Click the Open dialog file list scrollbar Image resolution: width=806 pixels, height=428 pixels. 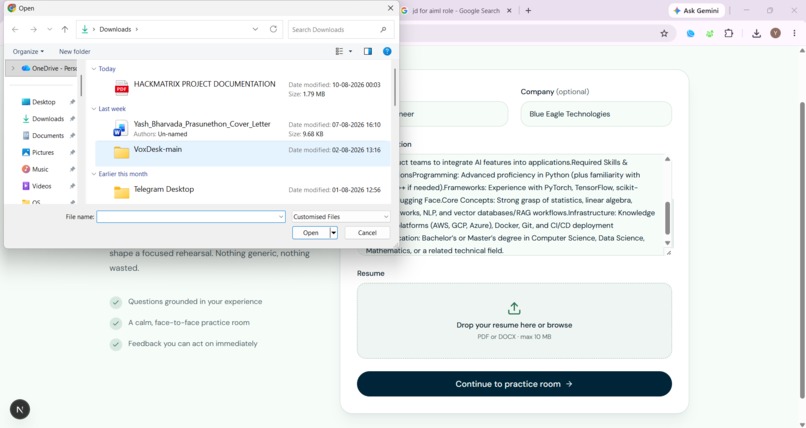click(394, 86)
